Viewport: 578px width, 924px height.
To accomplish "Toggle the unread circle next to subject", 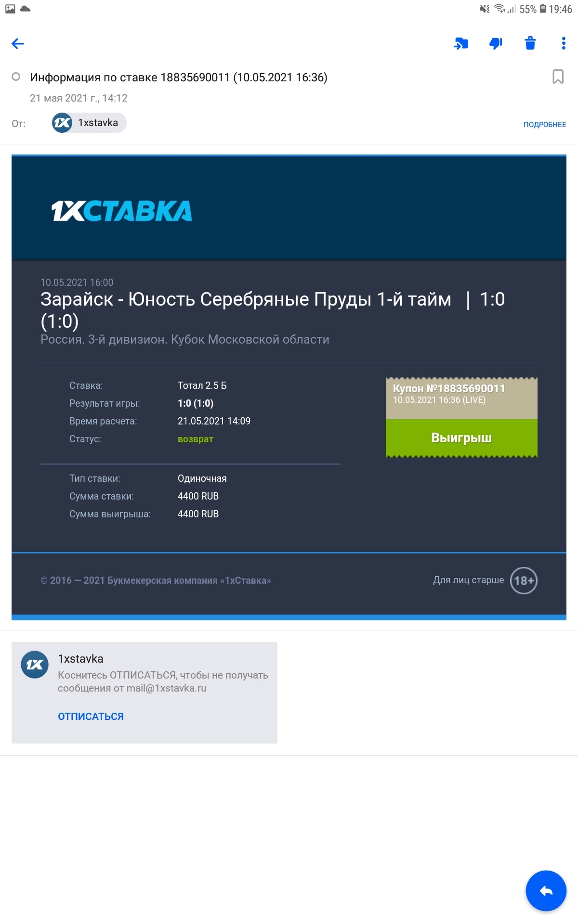I will (16, 77).
